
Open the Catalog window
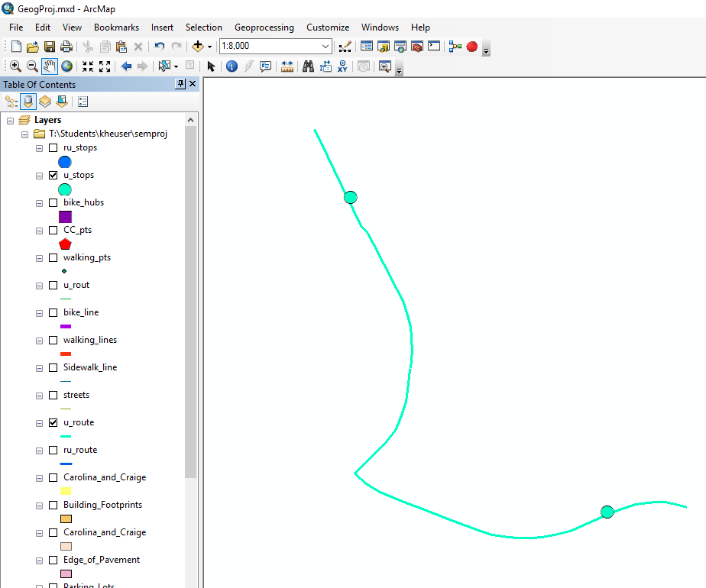[x=383, y=46]
